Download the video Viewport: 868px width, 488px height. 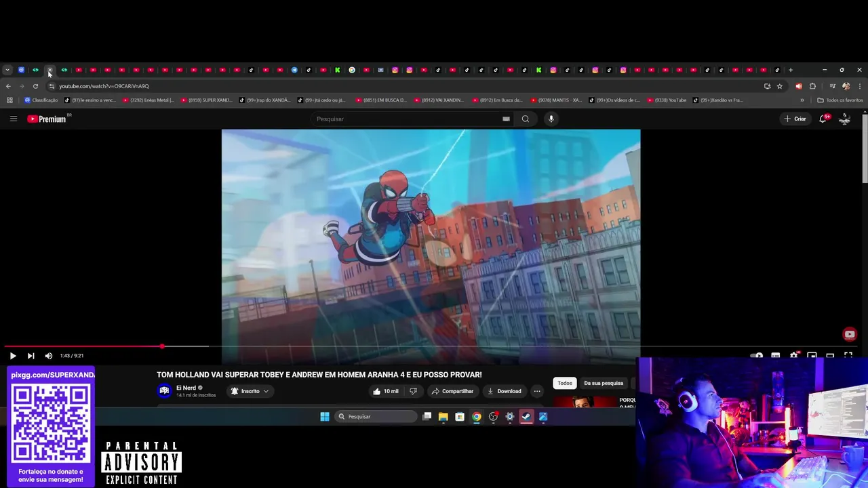pyautogui.click(x=505, y=391)
